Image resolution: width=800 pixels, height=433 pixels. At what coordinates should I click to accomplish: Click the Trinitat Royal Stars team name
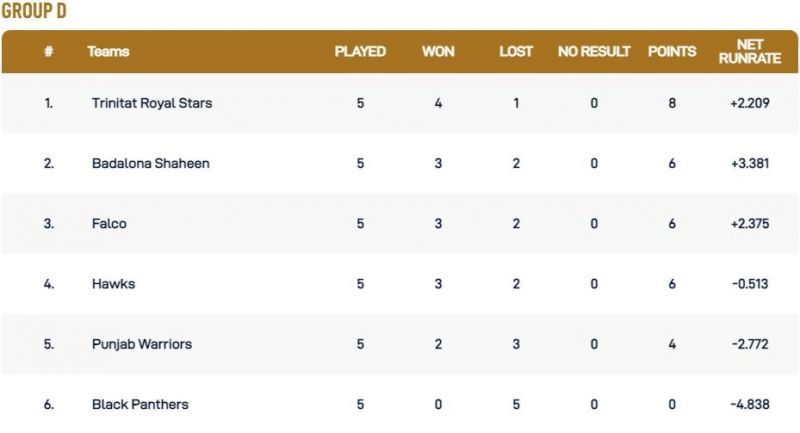pos(151,103)
